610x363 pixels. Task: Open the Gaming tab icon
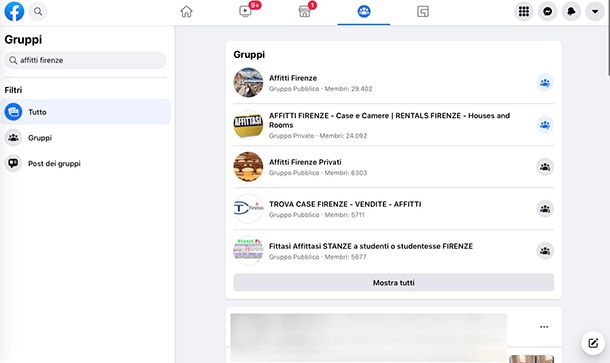coord(423,12)
